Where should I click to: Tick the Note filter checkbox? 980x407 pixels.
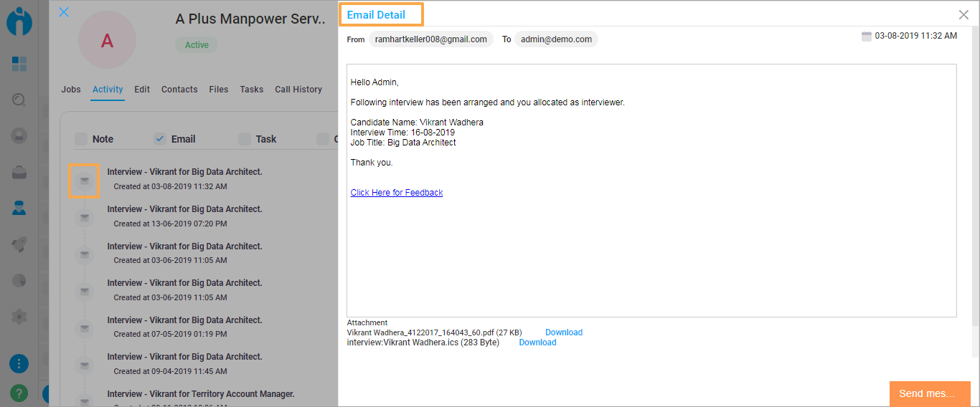(x=81, y=138)
